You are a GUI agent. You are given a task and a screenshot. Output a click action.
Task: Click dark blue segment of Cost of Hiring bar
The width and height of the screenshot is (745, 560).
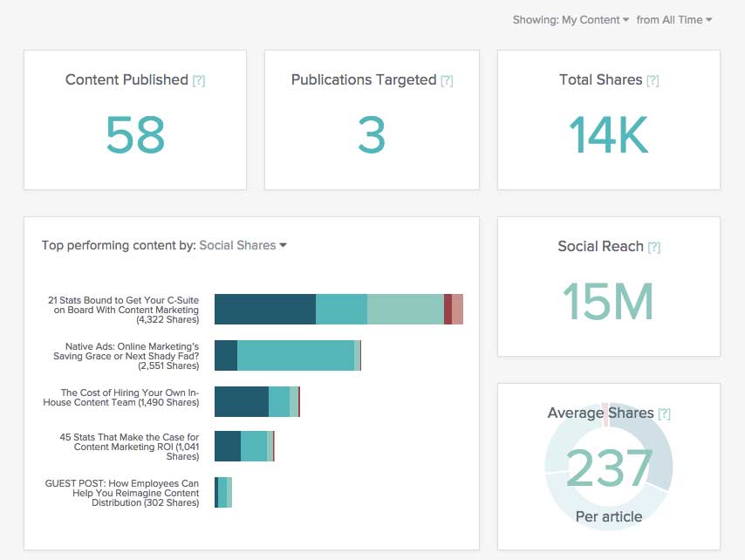click(x=242, y=401)
